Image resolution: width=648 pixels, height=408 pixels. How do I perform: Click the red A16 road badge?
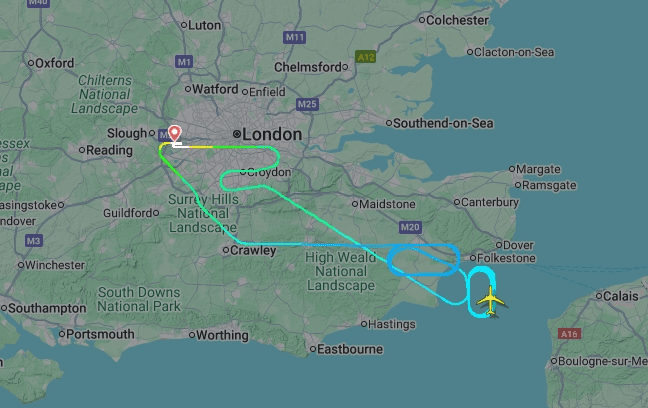569,334
